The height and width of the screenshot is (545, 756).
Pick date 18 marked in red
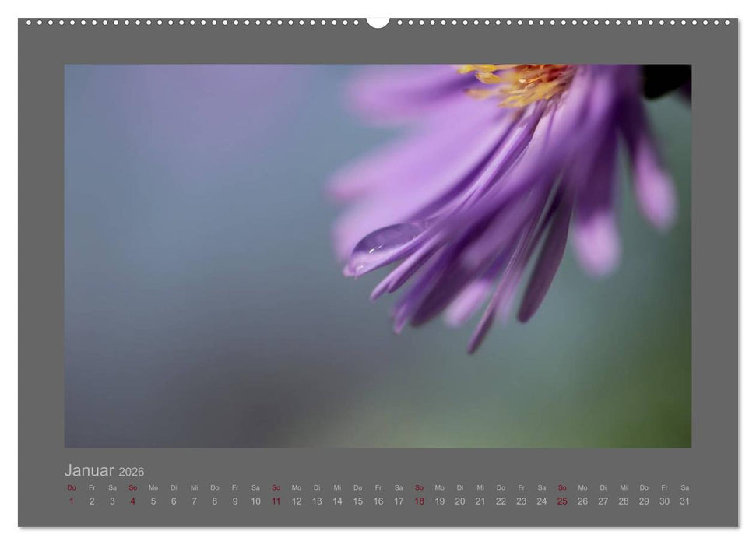pyautogui.click(x=419, y=501)
